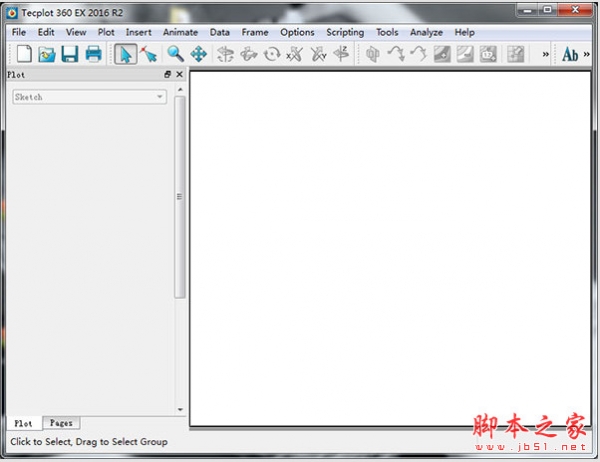This screenshot has width=600, height=462.
Task: Open the Sketch plot type dropdown
Action: coord(90,97)
